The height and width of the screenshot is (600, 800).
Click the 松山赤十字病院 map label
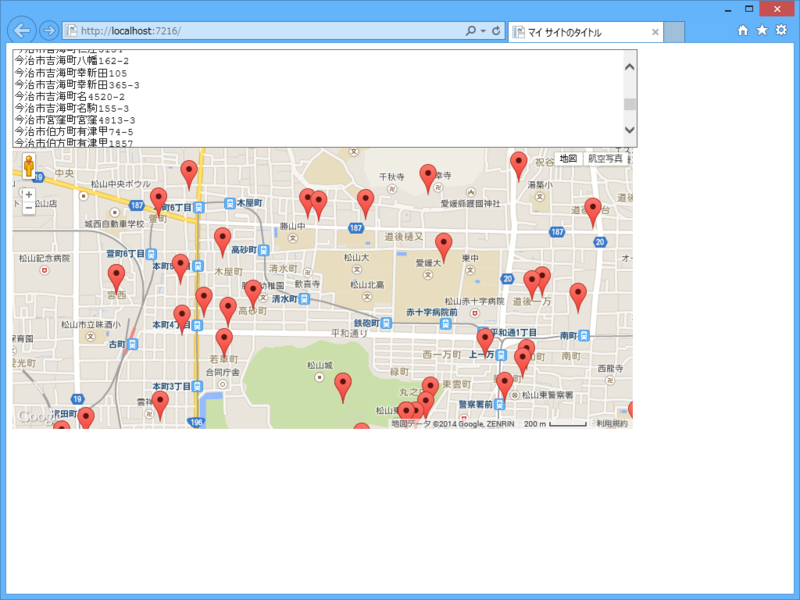[474, 302]
